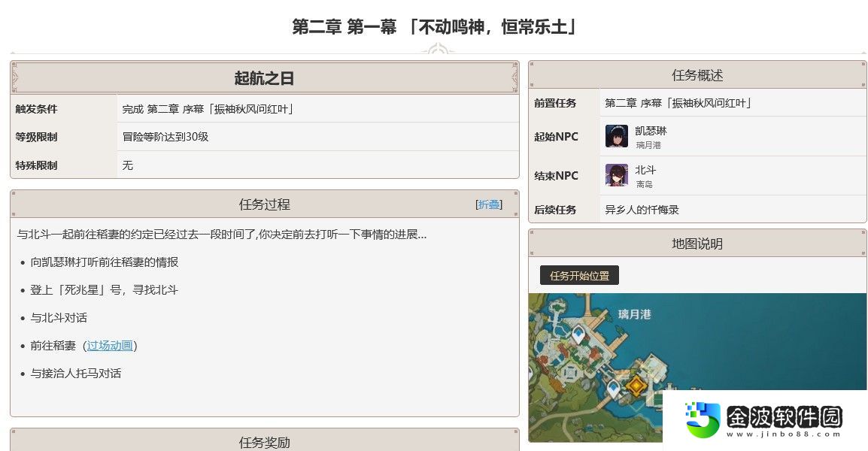Collapse the 任务过程 section with 折叠
Viewport: 868px width, 451px height.
tap(489, 204)
